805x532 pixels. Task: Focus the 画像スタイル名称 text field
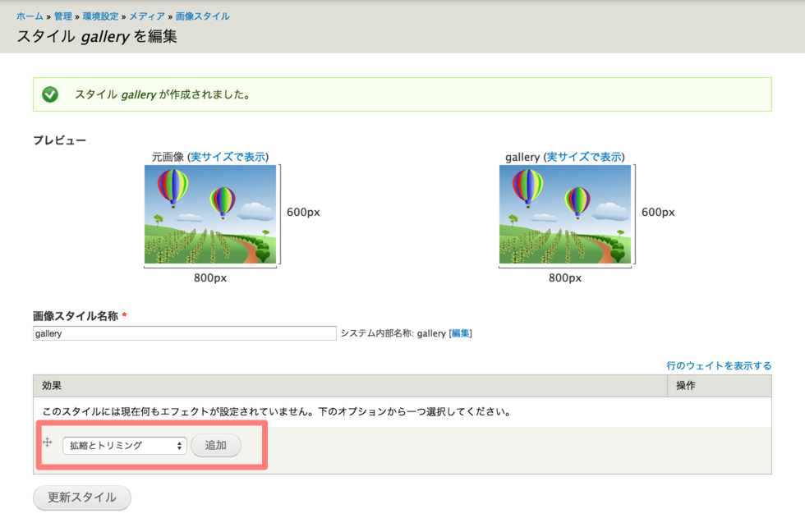tap(185, 333)
